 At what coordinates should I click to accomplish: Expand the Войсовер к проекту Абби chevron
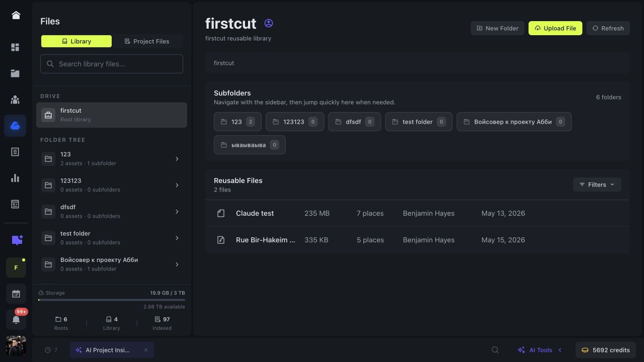click(177, 264)
